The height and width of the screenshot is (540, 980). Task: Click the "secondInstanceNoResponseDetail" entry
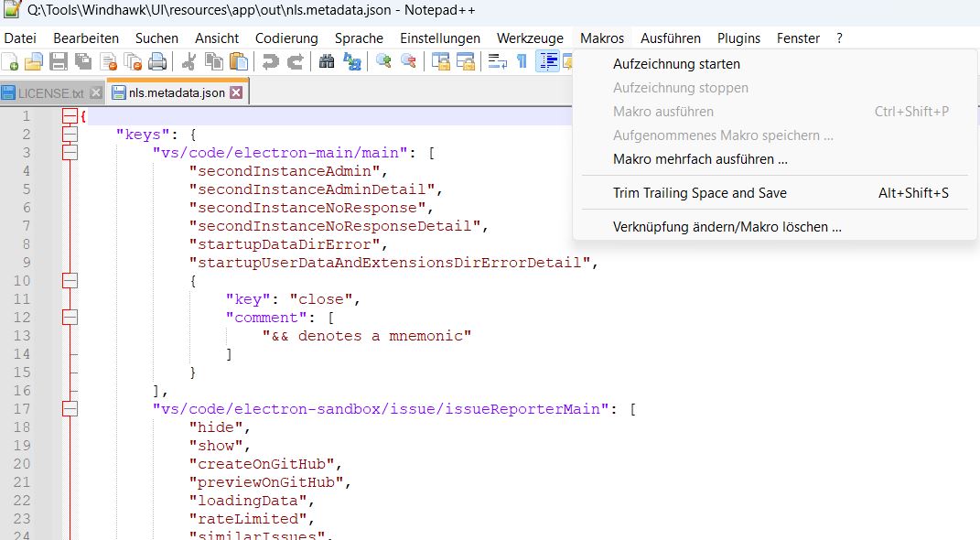334,226
